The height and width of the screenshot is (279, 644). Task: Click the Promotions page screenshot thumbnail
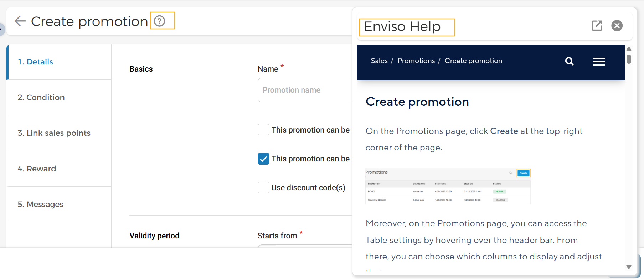[x=448, y=186]
